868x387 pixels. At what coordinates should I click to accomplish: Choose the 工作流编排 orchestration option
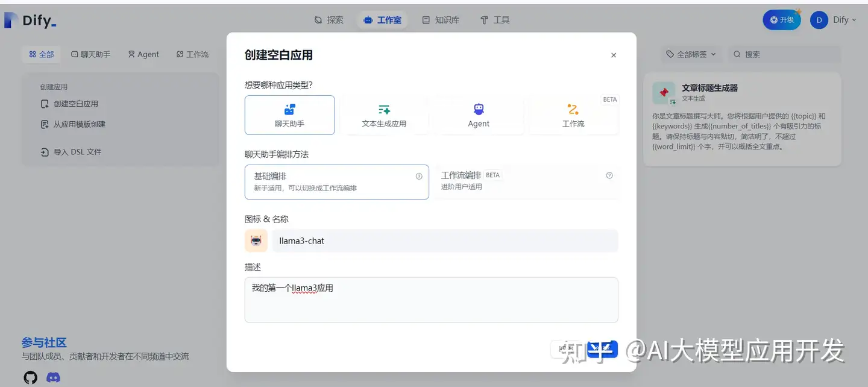click(526, 182)
